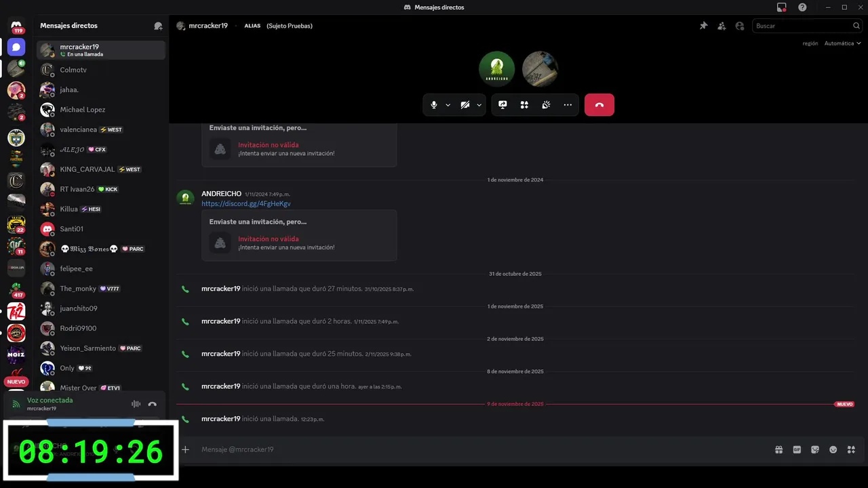The image size is (868, 488).
Task: Click ANDREICHO username on message
Action: click(221, 194)
